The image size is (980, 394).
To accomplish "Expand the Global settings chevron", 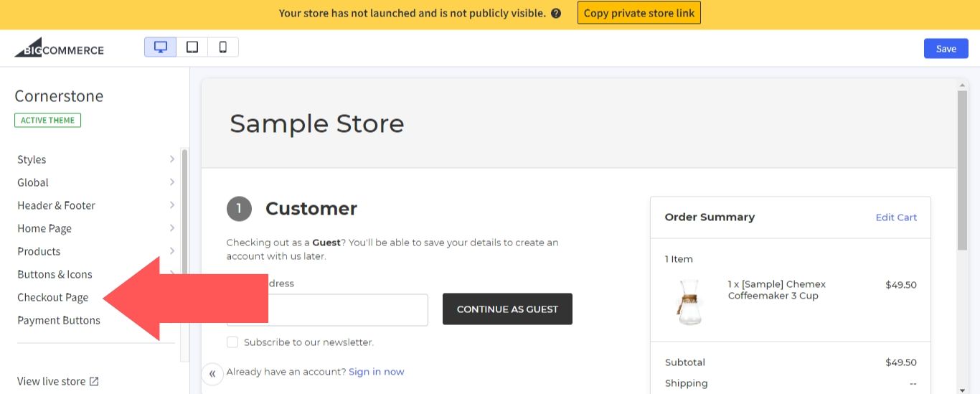I will point(172,182).
